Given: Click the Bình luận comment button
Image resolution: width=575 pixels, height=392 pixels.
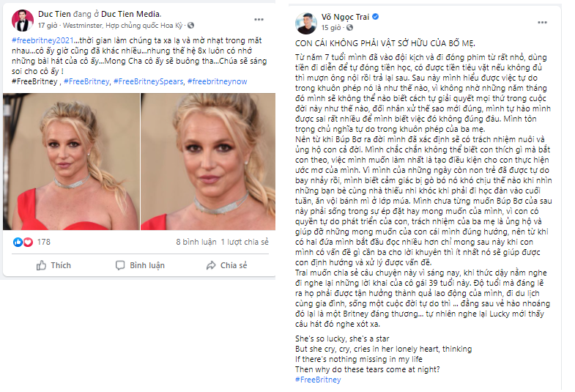Looking at the screenshot, I should coord(140,265).
